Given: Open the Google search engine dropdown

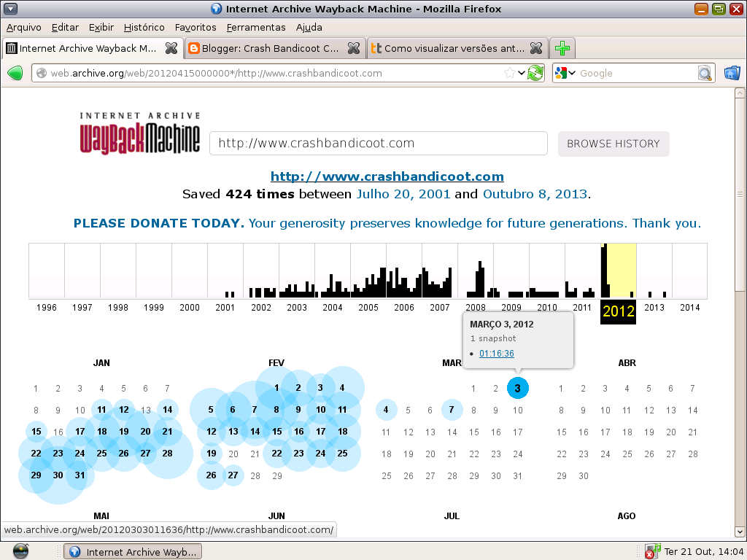Looking at the screenshot, I should (x=566, y=73).
